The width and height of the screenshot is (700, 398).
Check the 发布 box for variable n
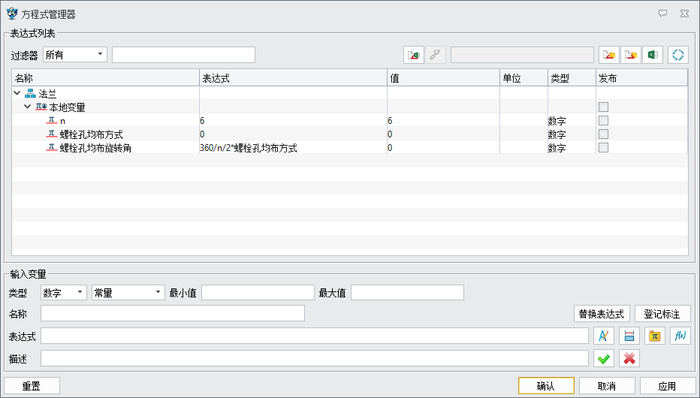point(604,120)
